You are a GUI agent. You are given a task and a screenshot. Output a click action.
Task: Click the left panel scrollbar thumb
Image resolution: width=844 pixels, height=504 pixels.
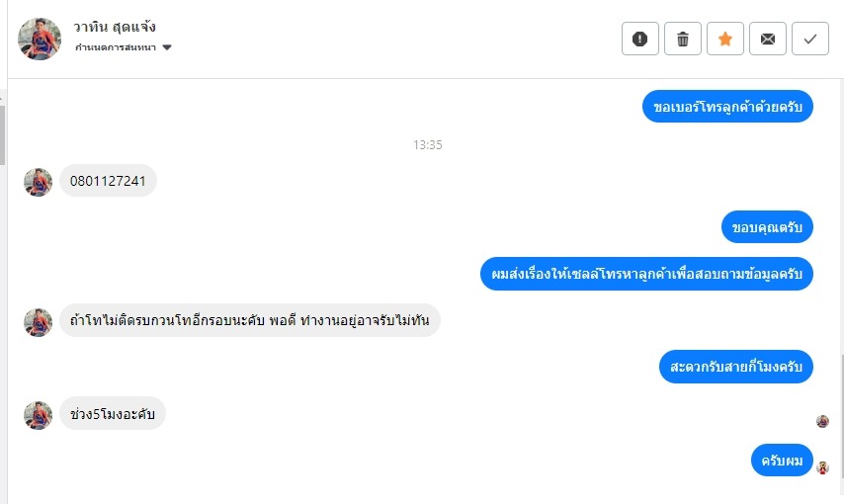click(x=2, y=134)
